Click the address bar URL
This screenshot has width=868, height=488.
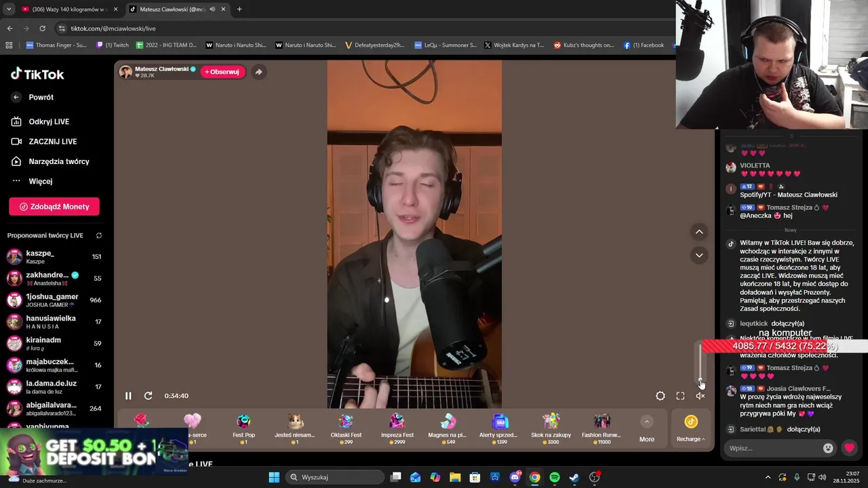(x=113, y=28)
